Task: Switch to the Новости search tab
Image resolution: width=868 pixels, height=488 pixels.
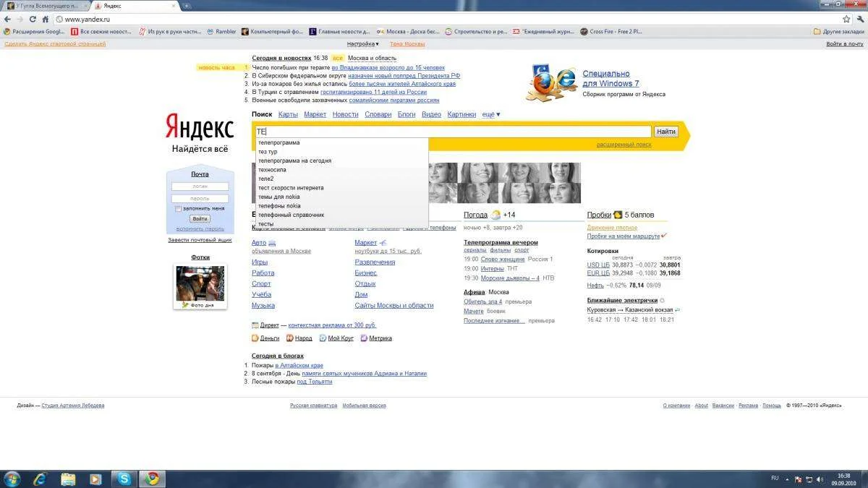Action: (345, 114)
